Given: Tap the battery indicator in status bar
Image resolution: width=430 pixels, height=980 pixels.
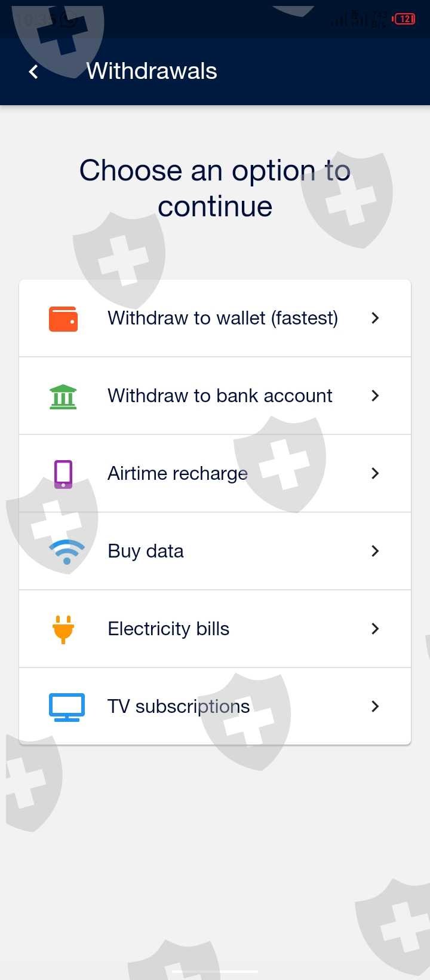Looking at the screenshot, I should [405, 19].
